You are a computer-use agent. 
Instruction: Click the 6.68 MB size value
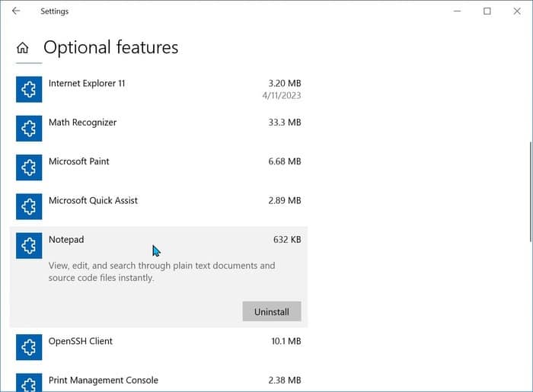point(285,161)
